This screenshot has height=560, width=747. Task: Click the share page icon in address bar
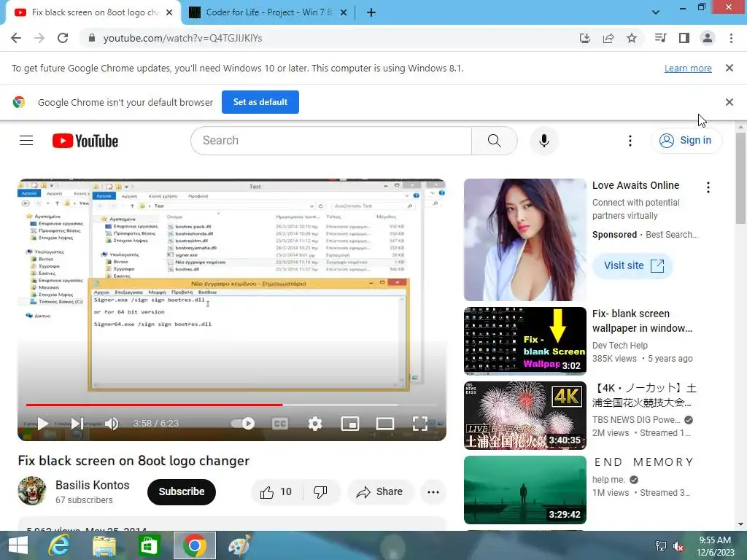[x=608, y=38]
